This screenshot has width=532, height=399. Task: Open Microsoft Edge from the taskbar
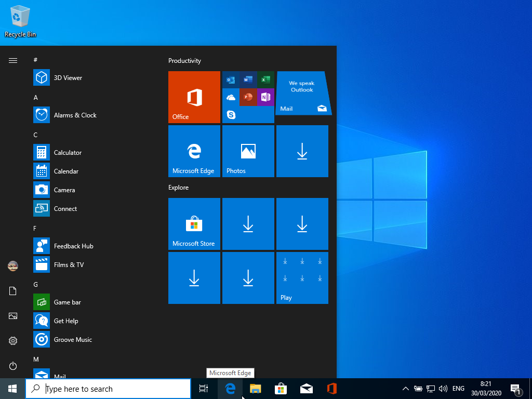[x=230, y=389]
